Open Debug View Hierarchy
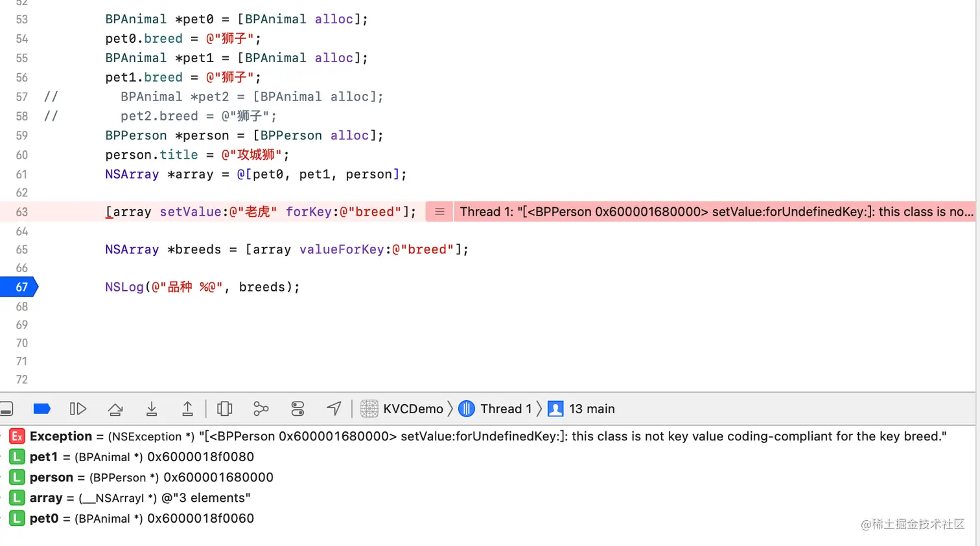The image size is (980, 546). 224,409
